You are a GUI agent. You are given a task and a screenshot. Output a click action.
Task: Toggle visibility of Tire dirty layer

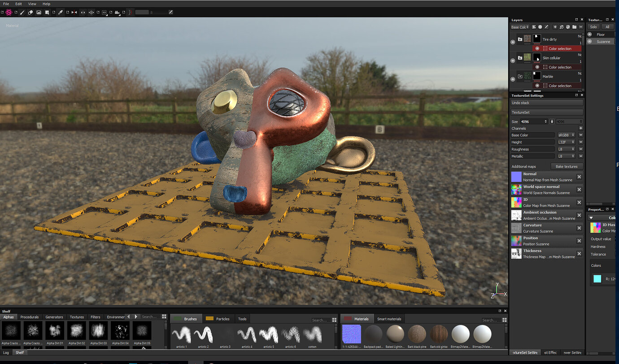point(513,42)
